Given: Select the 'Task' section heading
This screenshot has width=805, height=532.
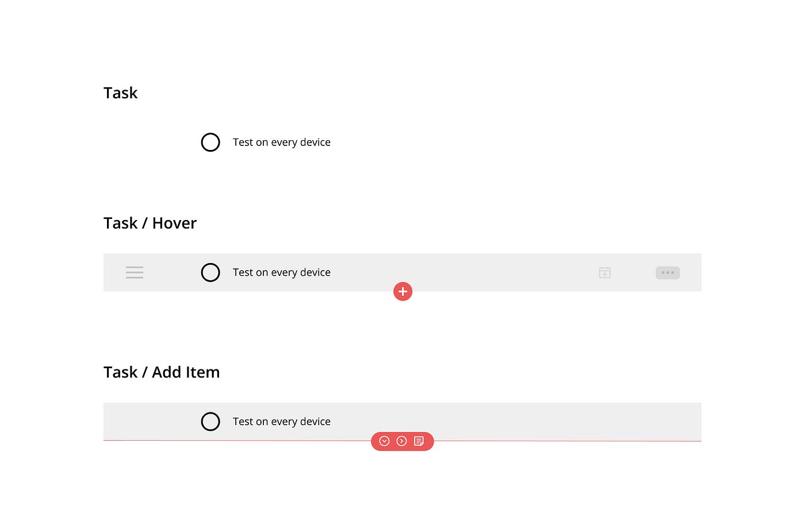Looking at the screenshot, I should pos(120,92).
